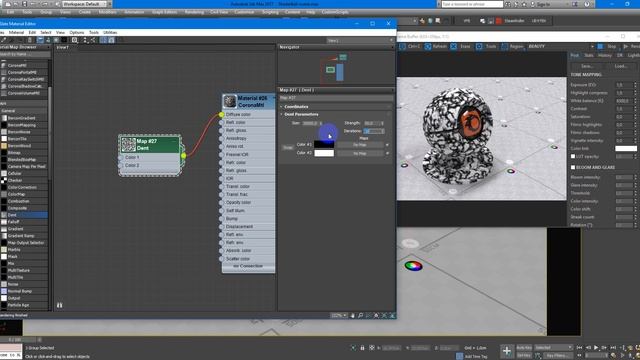Open the zoom percentage dropdown
The height and width of the screenshot is (360, 640).
pos(339,316)
